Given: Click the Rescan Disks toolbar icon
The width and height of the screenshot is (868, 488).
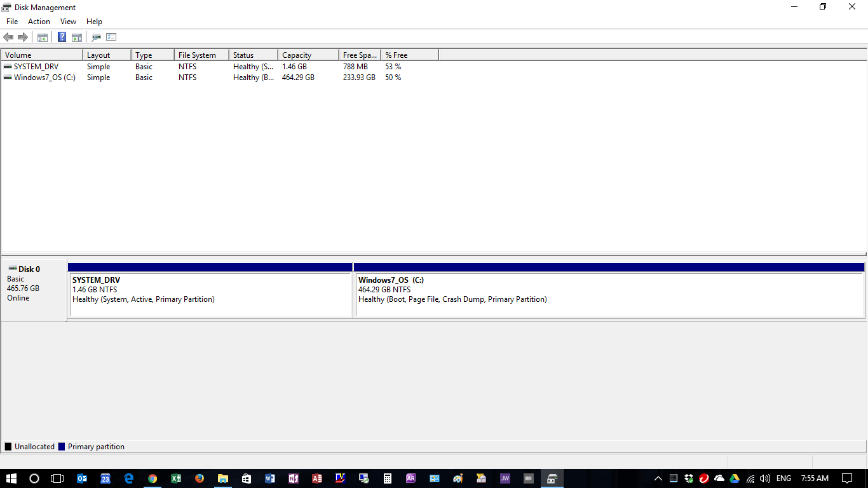Looking at the screenshot, I should coord(96,37).
